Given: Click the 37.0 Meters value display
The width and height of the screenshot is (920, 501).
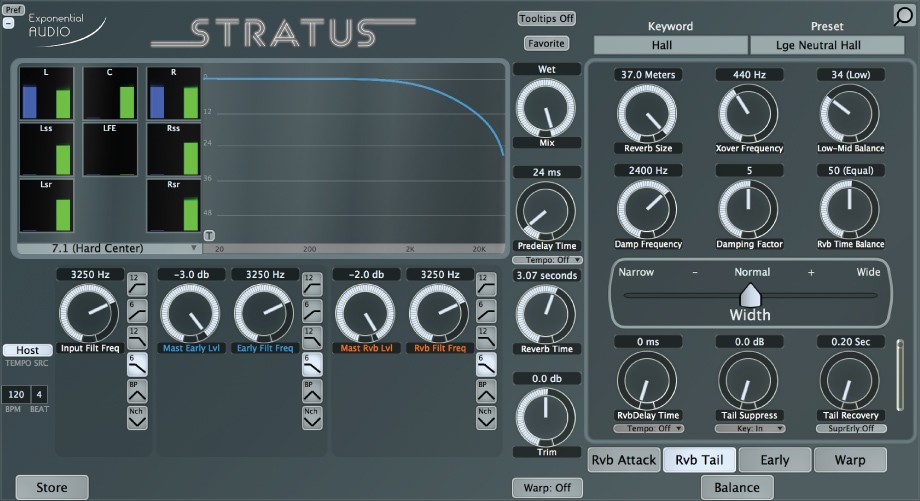Looking at the screenshot, I should pos(648,75).
